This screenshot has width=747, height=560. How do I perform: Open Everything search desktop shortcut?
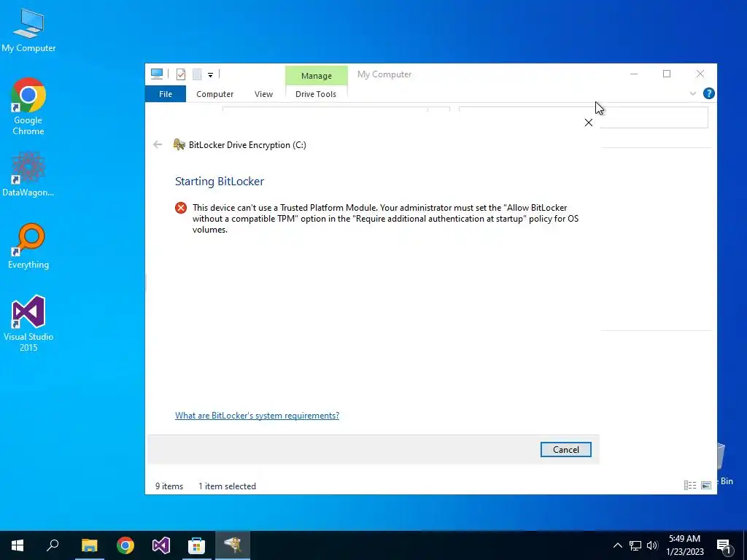[28, 246]
